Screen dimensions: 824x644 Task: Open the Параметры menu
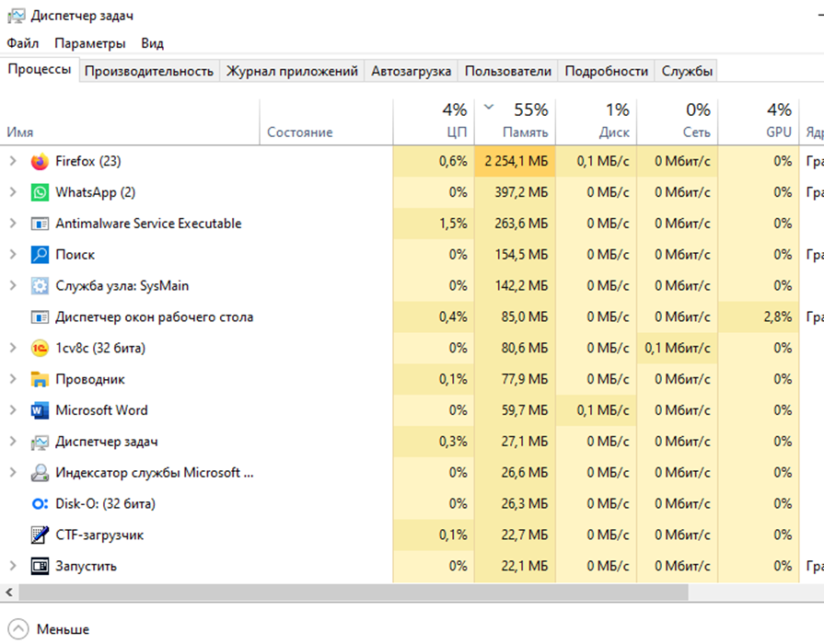coord(89,43)
